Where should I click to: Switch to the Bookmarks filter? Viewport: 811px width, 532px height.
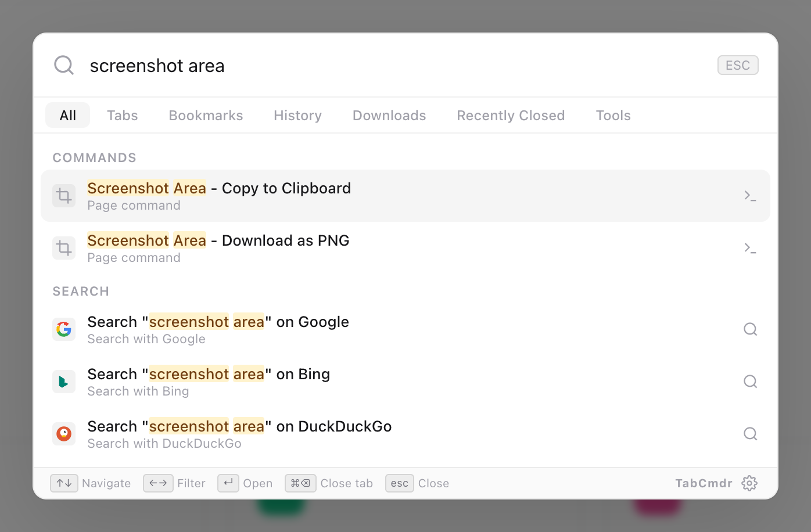(x=206, y=115)
